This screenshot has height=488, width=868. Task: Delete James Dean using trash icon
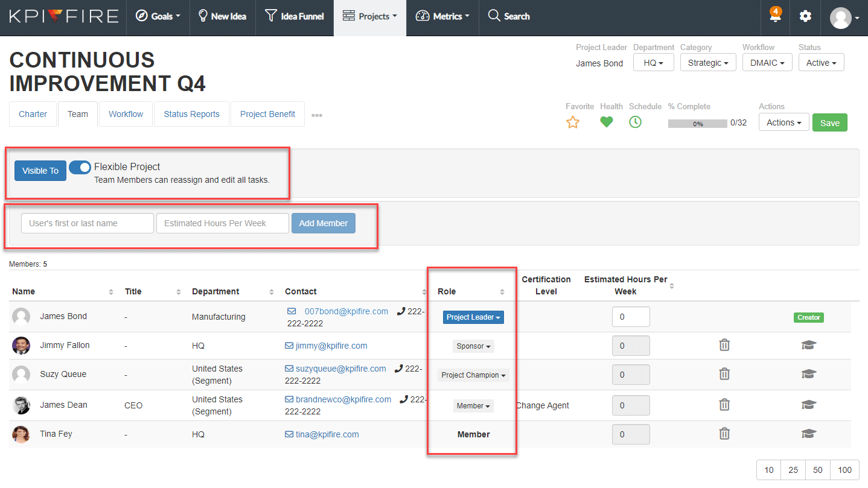pos(724,405)
